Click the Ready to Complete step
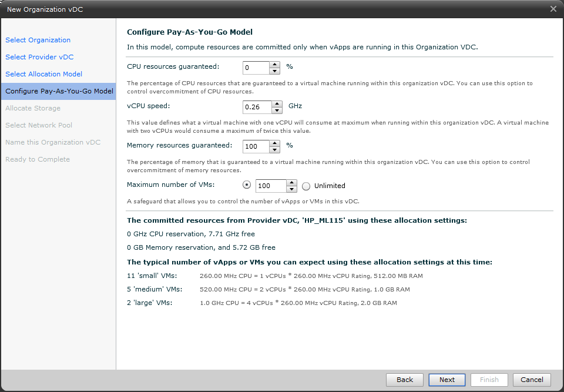The width and height of the screenshot is (564, 392). [x=38, y=159]
